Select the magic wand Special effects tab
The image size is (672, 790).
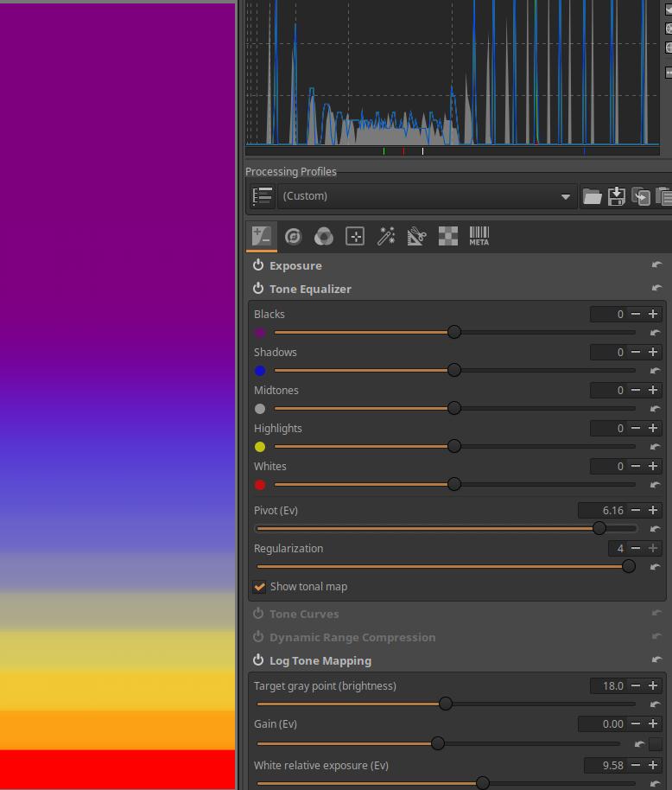[x=386, y=236]
